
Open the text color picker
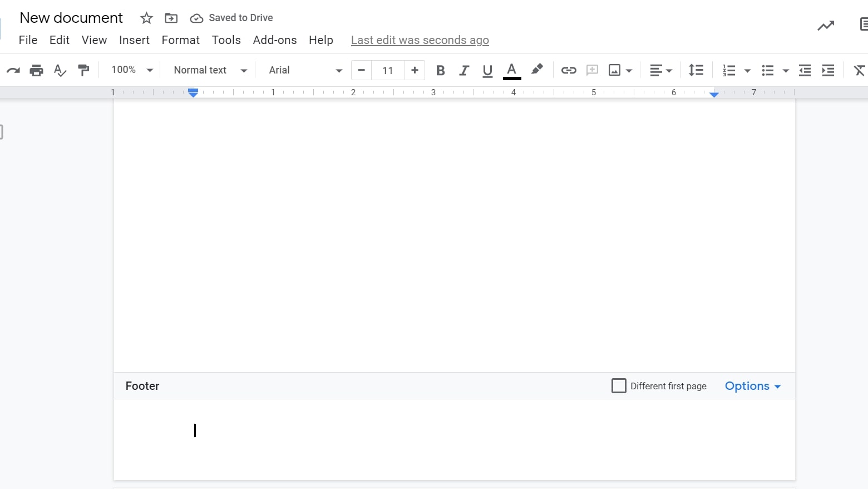pos(512,71)
